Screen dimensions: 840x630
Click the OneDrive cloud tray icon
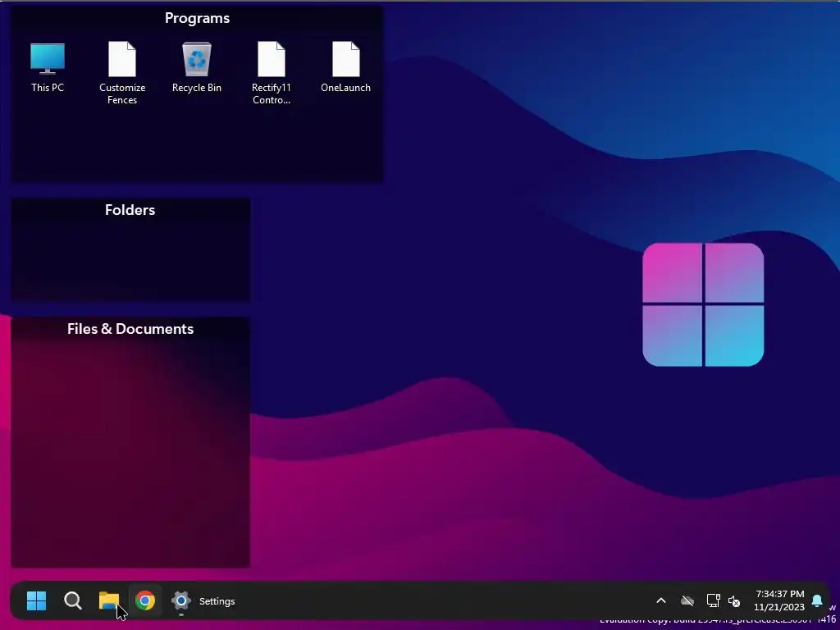687,601
